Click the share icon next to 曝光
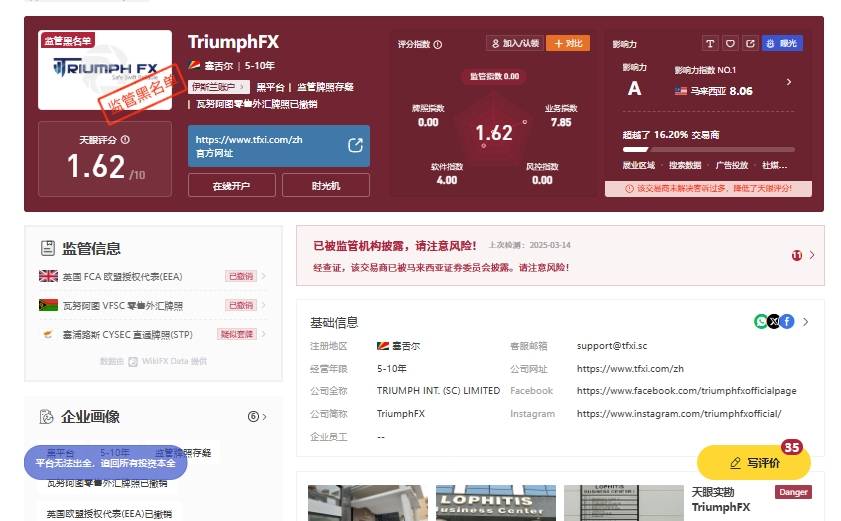841x521 pixels. pos(750,43)
